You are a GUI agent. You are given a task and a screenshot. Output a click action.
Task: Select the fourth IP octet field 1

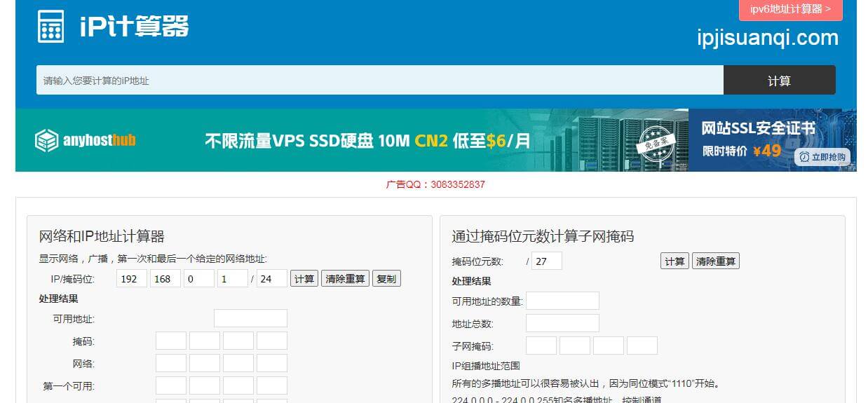pyautogui.click(x=233, y=278)
